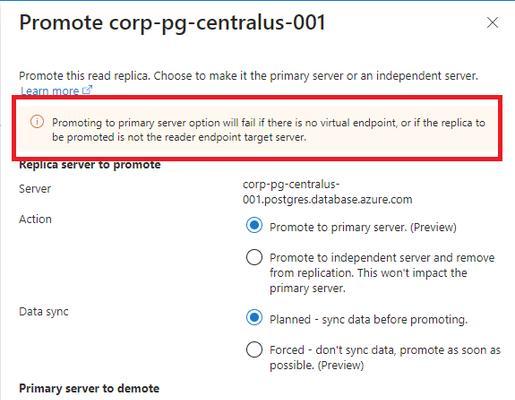Viewport: 515px width, 400px height.
Task: Click the Primary server to demote heading
Action: click(89, 389)
